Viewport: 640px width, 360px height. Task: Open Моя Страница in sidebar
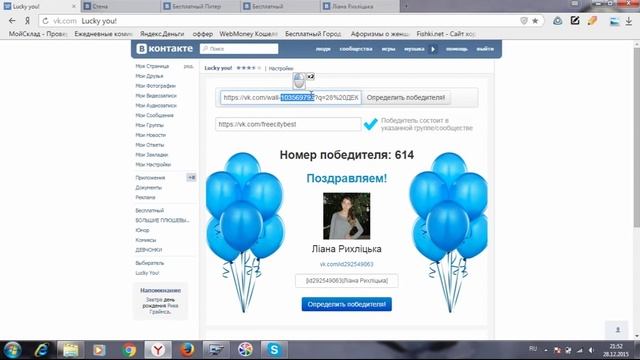pos(152,66)
